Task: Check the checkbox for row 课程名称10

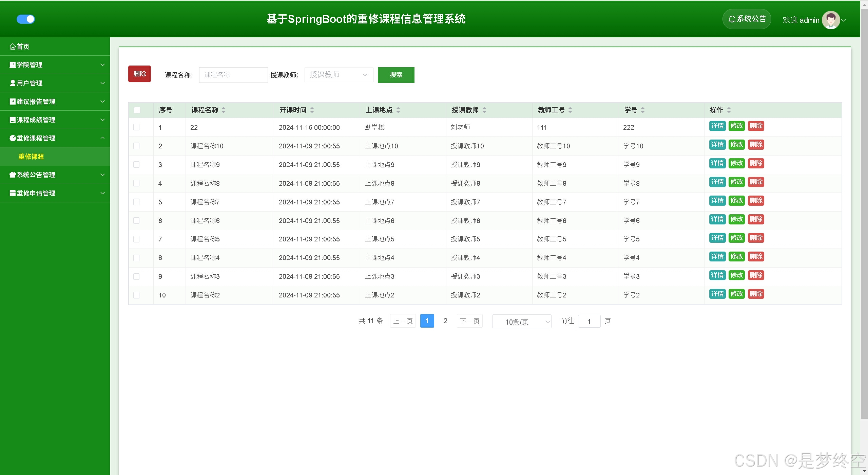Action: [x=136, y=146]
